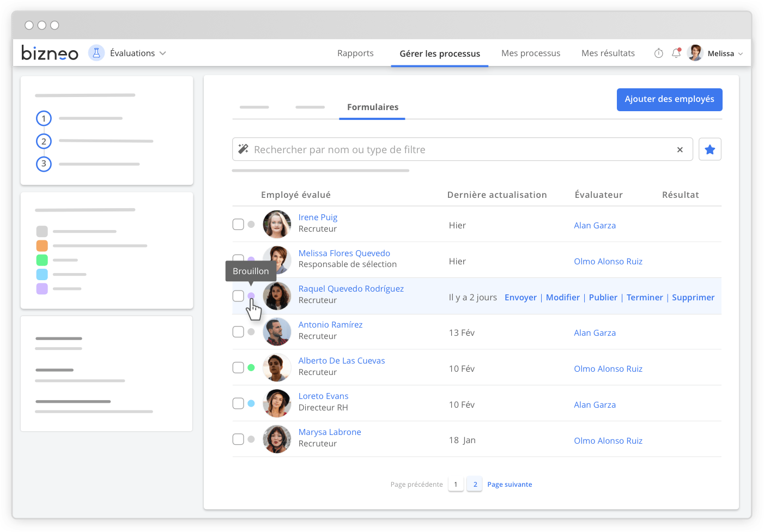764x532 pixels.
Task: Switch to Mes processus tab
Action: pos(531,53)
